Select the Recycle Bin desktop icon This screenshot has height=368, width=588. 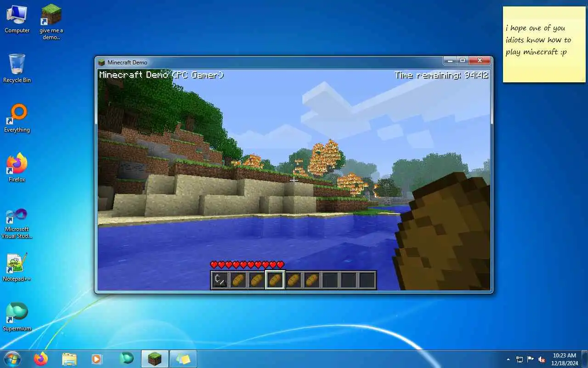point(17,68)
